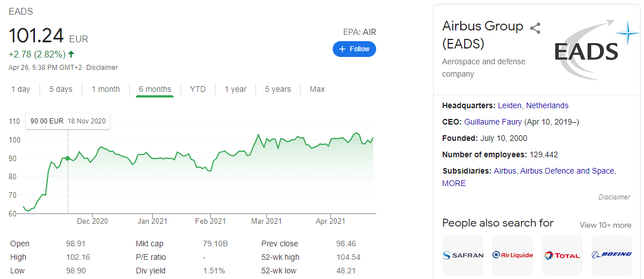Open Airbus Defence and Space link
The width and height of the screenshot is (644, 279).
(568, 171)
